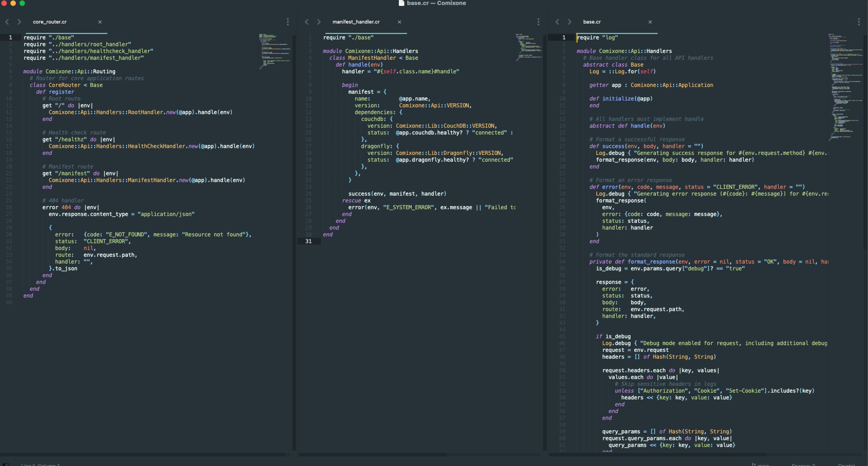Close the base.cr tab
Image resolution: width=868 pixels, height=466 pixels.
tap(650, 22)
